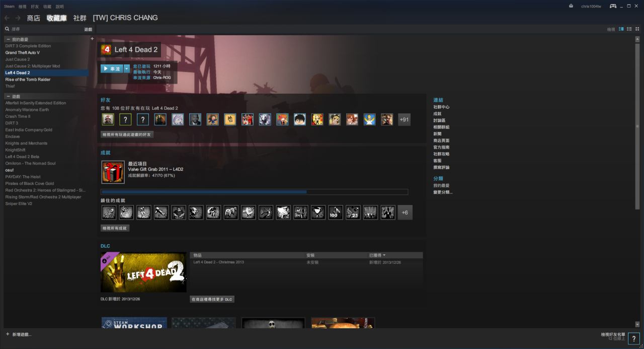Open the 商店頁面 store page link
644x349 pixels.
441,141
